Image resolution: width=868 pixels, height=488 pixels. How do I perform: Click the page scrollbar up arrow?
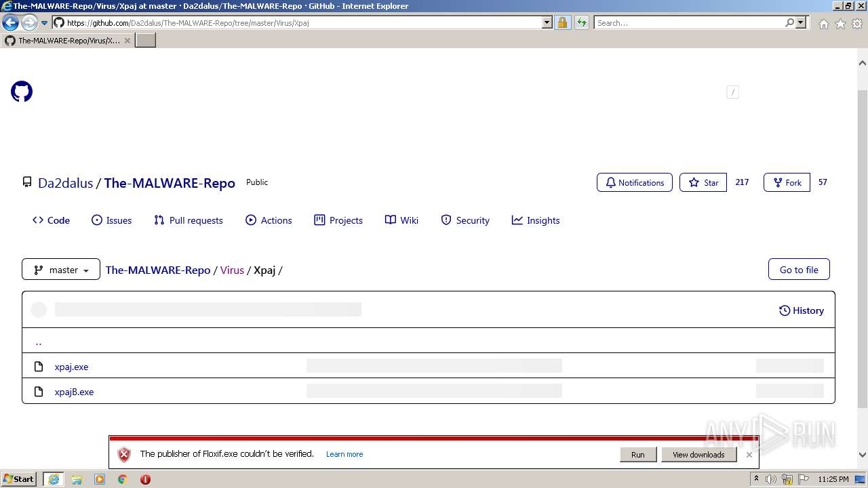[863, 63]
